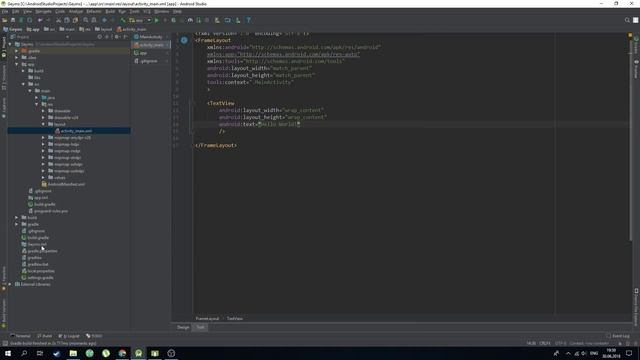Open the Build menu
The height and width of the screenshot is (360, 640).
[110, 11]
